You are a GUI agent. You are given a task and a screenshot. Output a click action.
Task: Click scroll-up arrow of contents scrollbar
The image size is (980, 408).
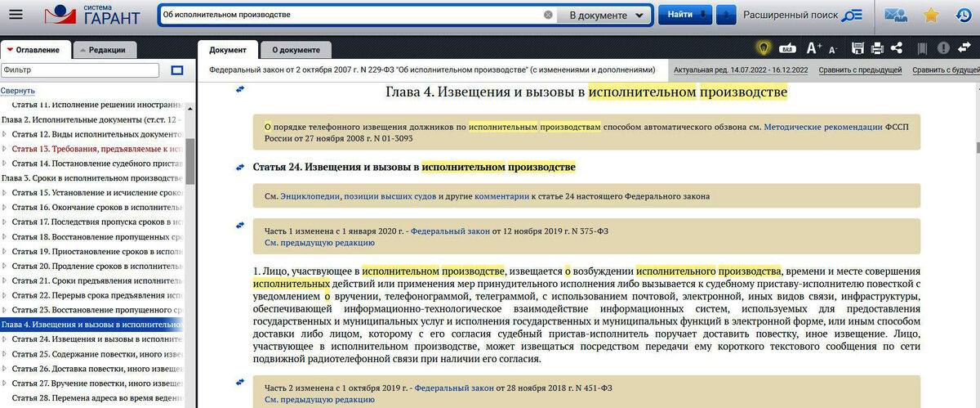point(190,106)
